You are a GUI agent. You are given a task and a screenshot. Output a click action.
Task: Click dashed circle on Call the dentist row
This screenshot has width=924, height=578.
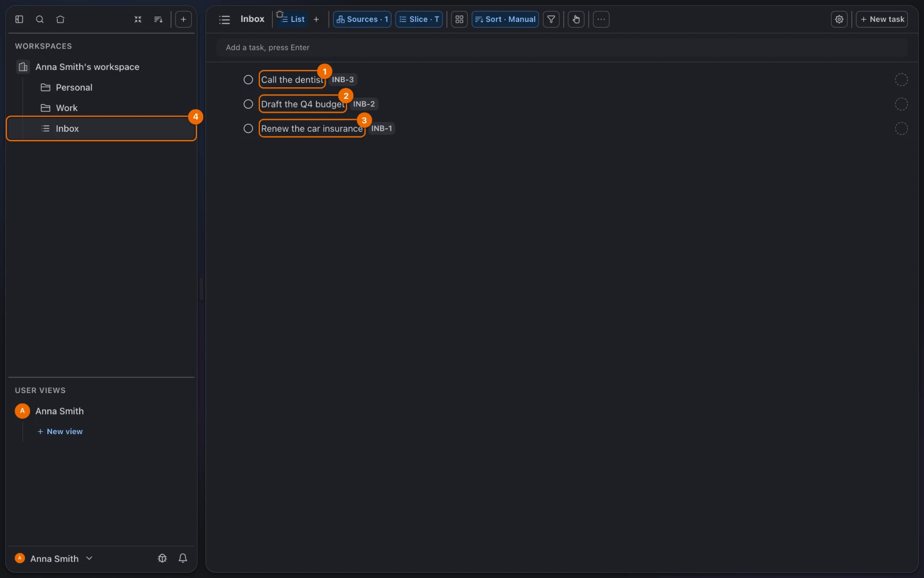point(901,80)
